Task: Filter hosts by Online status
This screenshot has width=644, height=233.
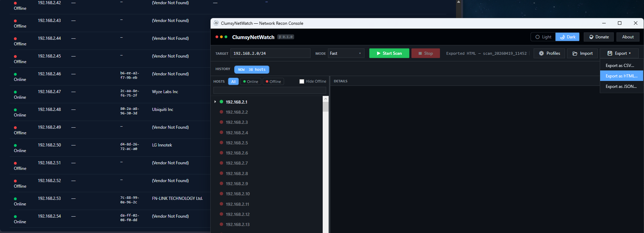Action: (251, 82)
